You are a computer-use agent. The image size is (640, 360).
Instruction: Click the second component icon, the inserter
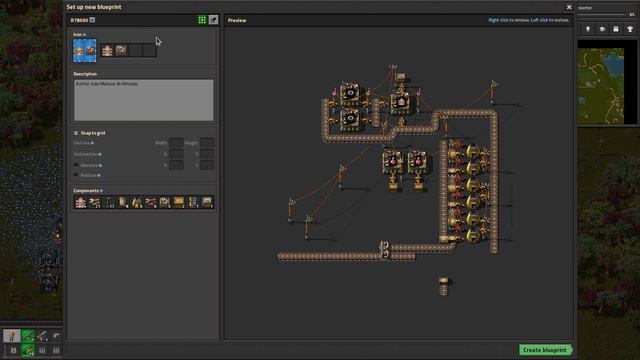tap(95, 202)
